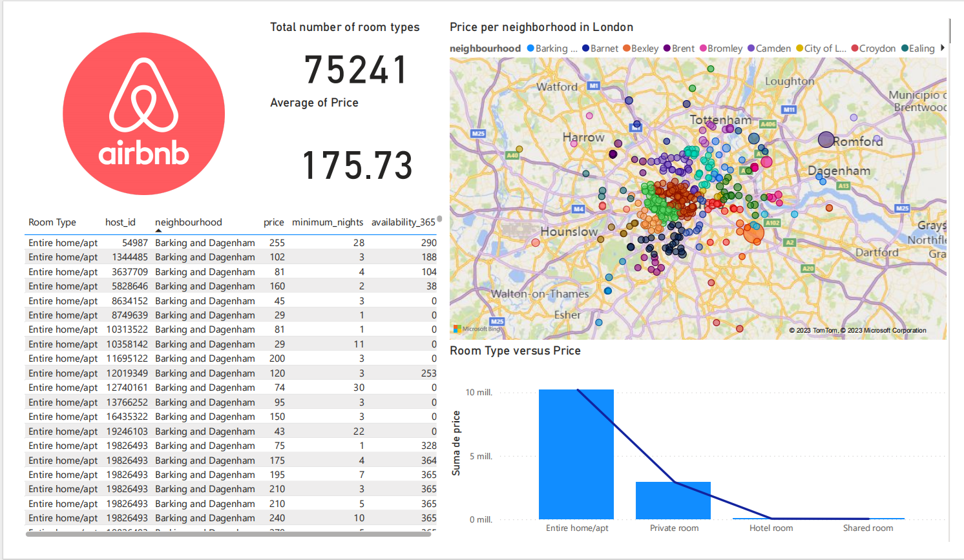The image size is (964, 560).
Task: Select the Croydon legend marker
Action: point(855,48)
